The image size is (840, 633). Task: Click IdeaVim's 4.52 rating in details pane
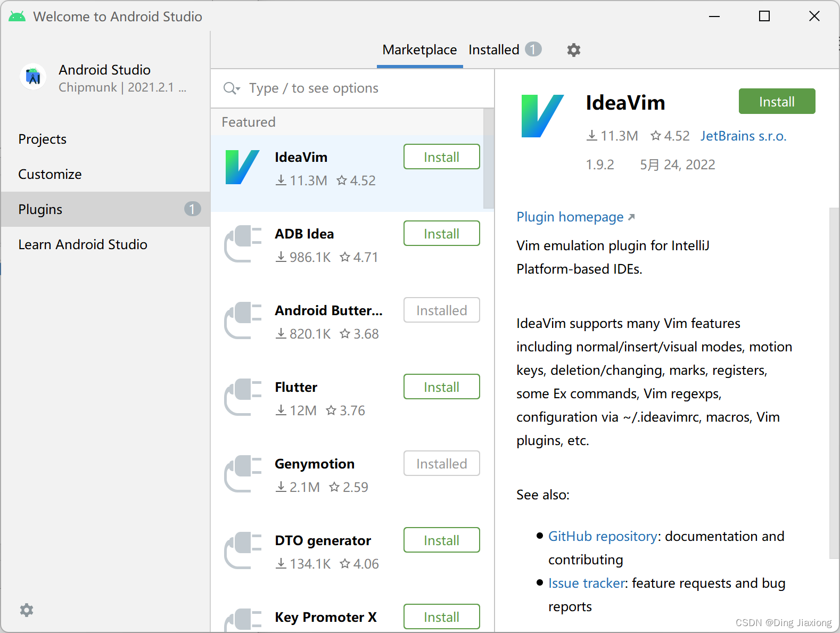[670, 136]
